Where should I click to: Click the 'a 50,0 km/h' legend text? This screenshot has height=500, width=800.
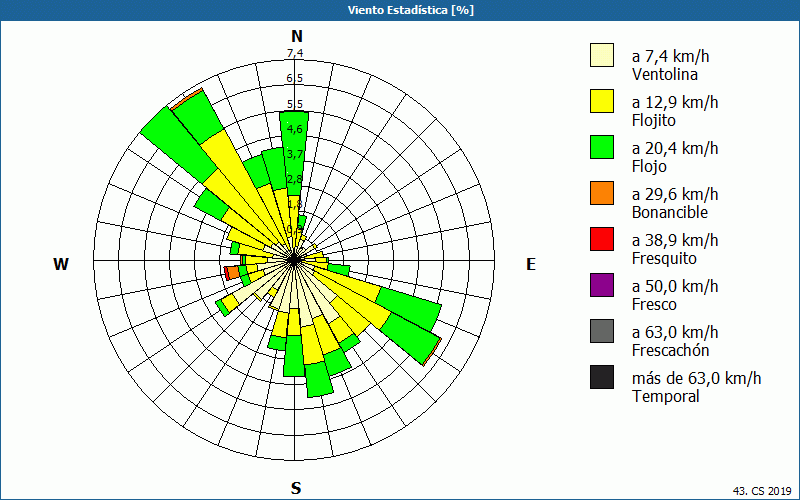click(x=675, y=286)
